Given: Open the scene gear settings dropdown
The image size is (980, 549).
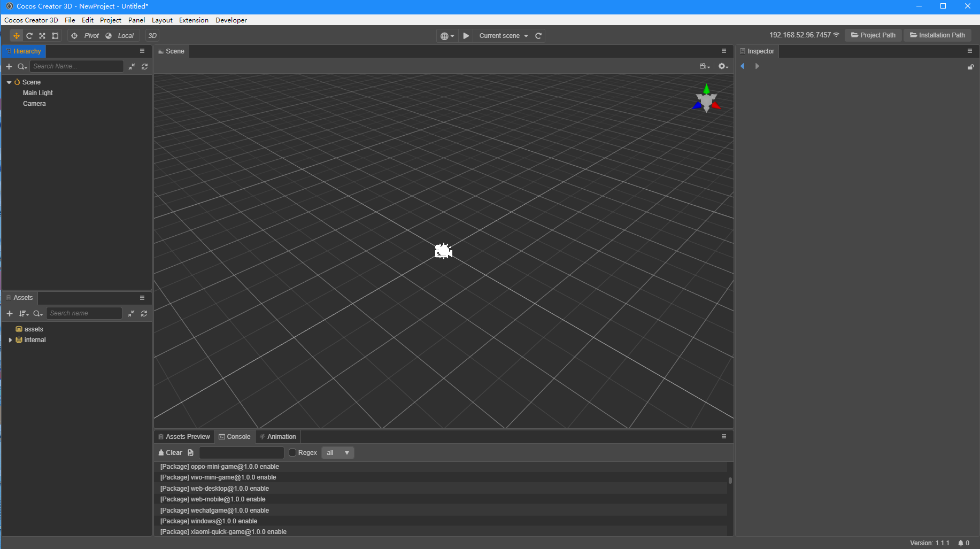Looking at the screenshot, I should (723, 66).
